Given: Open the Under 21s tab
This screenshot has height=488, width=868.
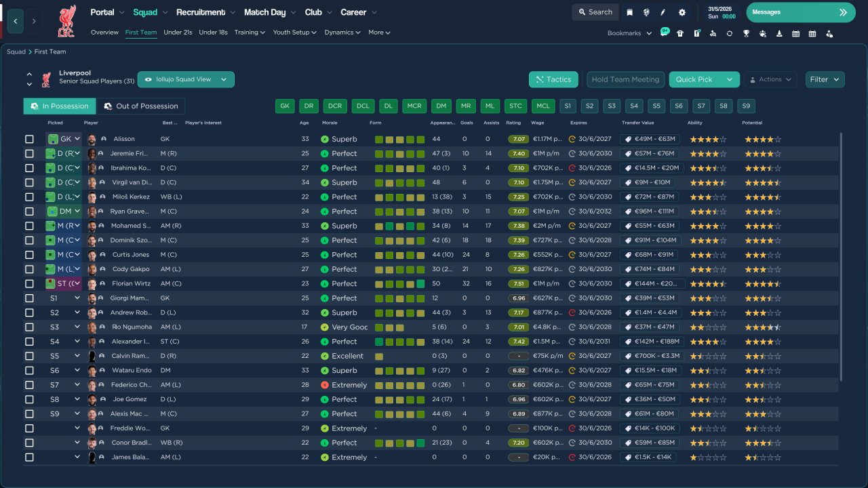Looking at the screenshot, I should [x=178, y=33].
